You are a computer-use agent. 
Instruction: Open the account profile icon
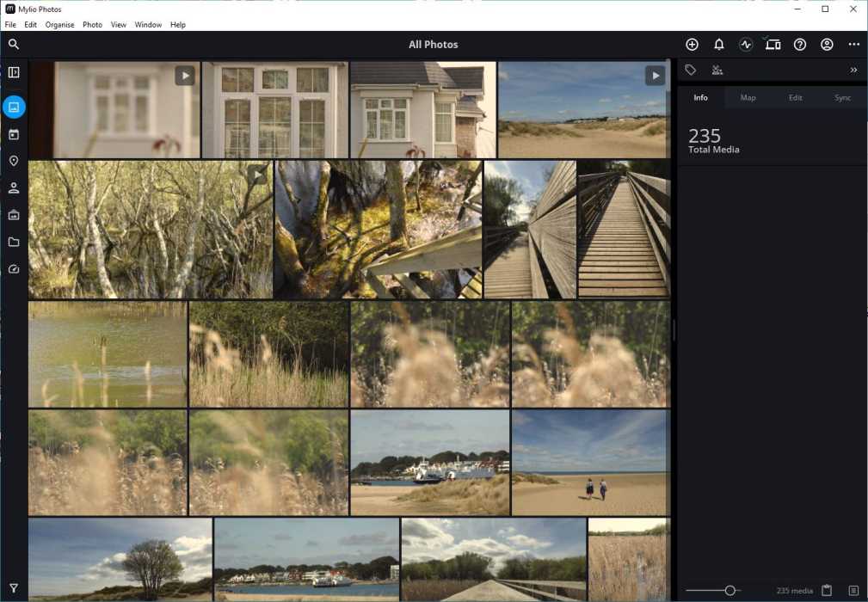click(x=827, y=45)
